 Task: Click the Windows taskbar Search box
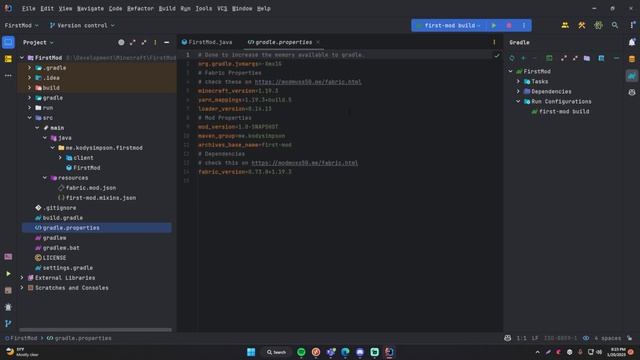point(276,352)
